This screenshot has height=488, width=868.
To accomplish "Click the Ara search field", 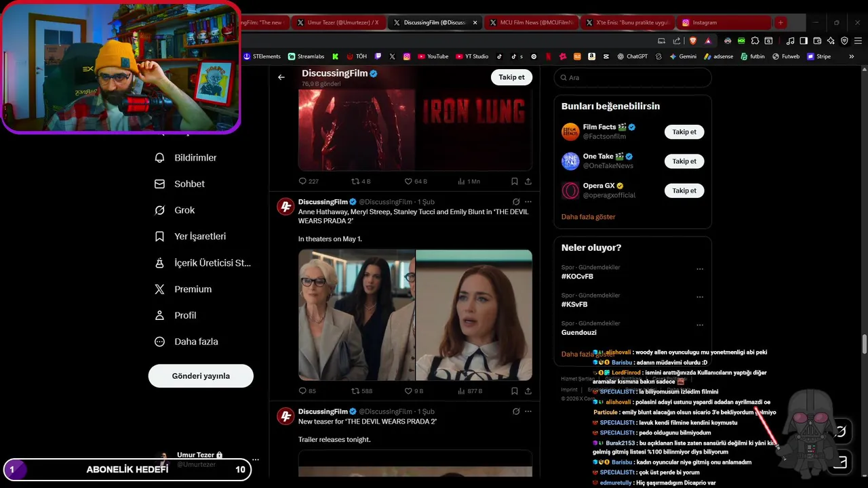I will tap(633, 77).
